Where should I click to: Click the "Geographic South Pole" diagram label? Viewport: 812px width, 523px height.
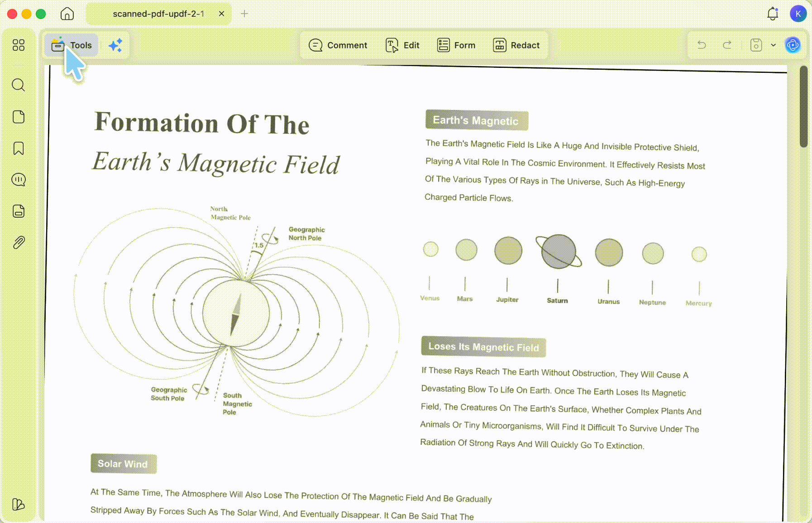pos(168,394)
